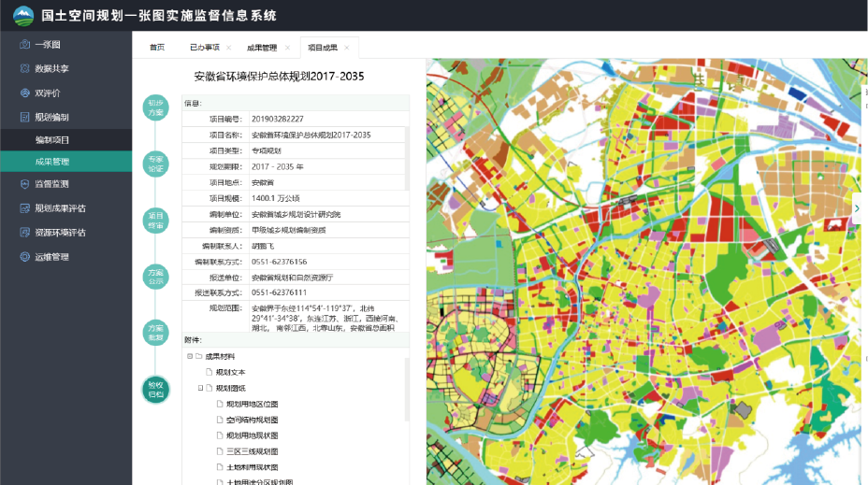Viewport: 868px width, 485px height.
Task: Open the 编制项目 submenu item
Action: click(52, 140)
